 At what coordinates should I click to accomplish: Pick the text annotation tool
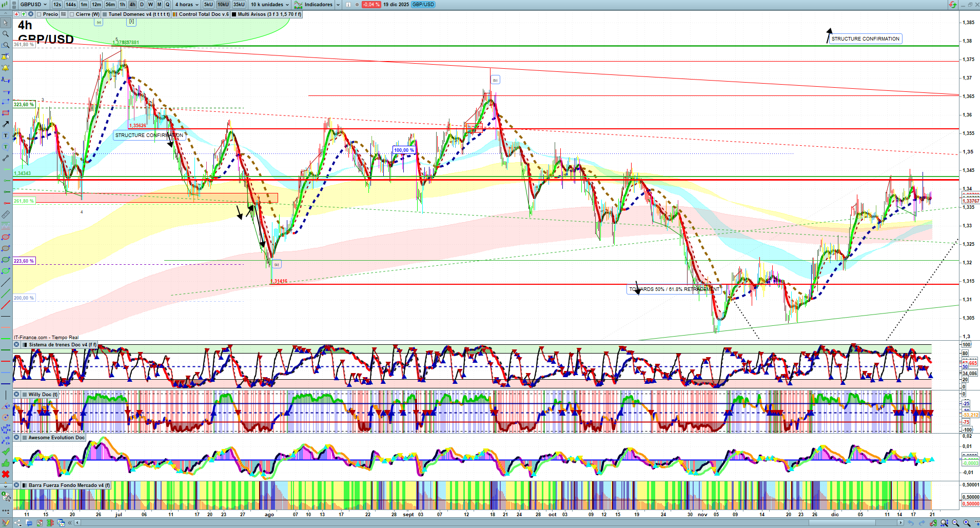(6, 135)
